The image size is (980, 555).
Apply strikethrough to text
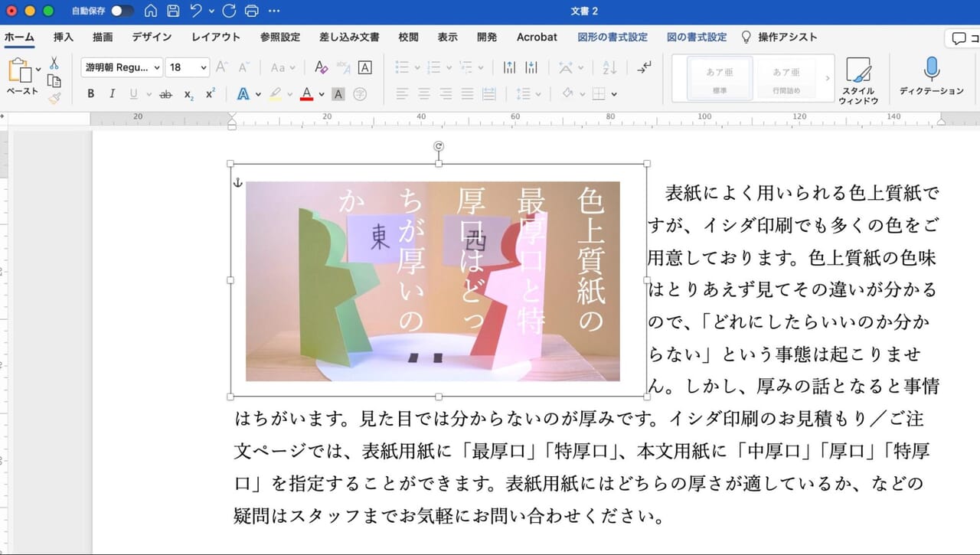(x=166, y=93)
